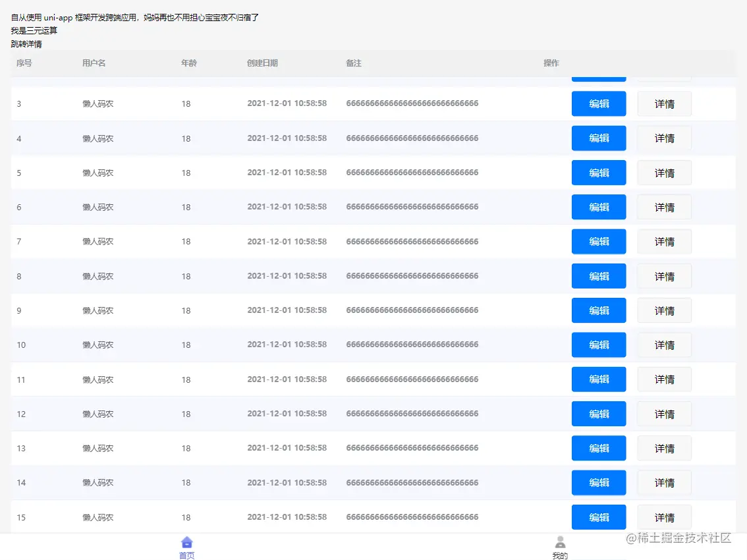Select 懒人码农 username in row 10
Image resolution: width=747 pixels, height=560 pixels.
(97, 345)
